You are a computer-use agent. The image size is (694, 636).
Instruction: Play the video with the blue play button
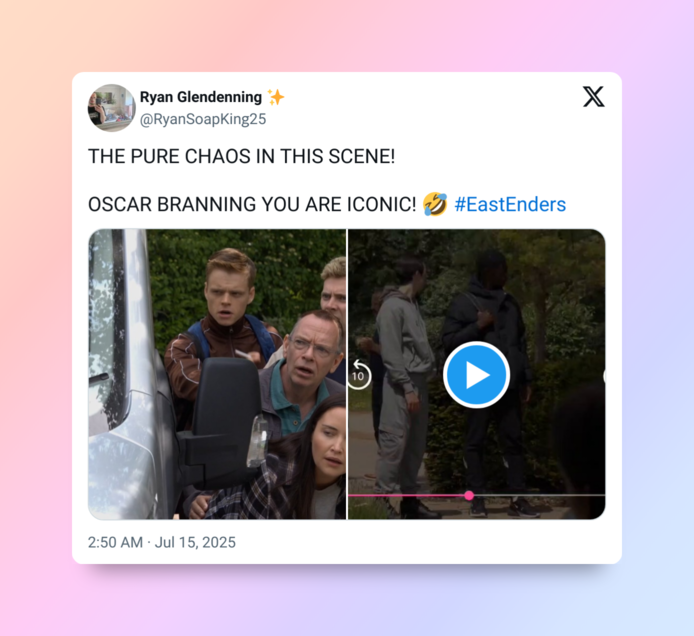point(476,374)
